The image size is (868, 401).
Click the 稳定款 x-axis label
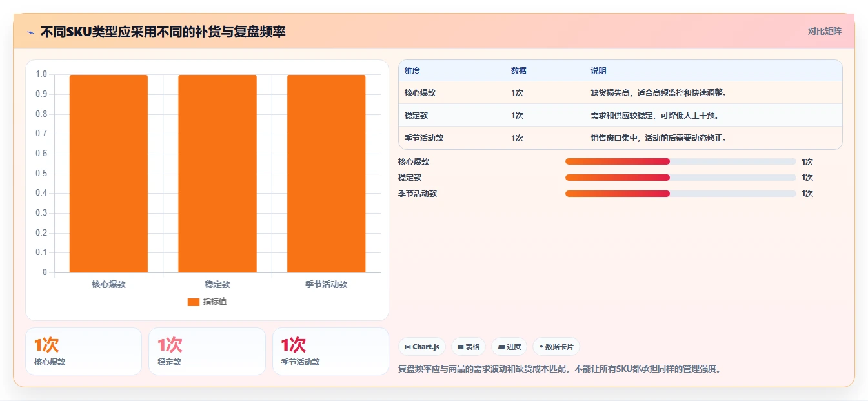[217, 285]
